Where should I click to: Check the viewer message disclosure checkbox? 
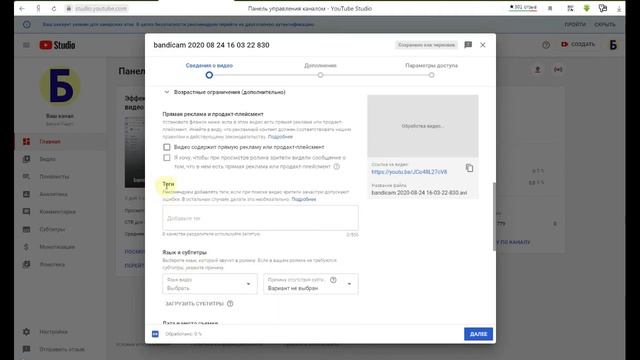[x=167, y=158]
